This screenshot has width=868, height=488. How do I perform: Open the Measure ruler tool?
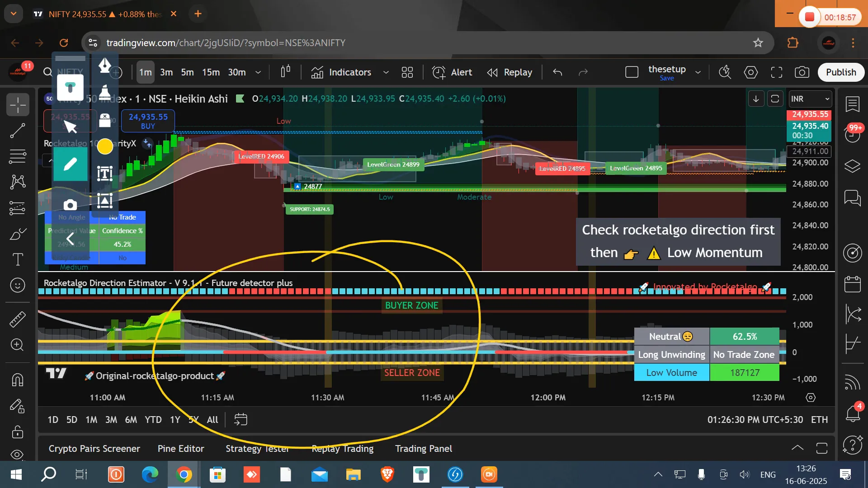pos(17,319)
